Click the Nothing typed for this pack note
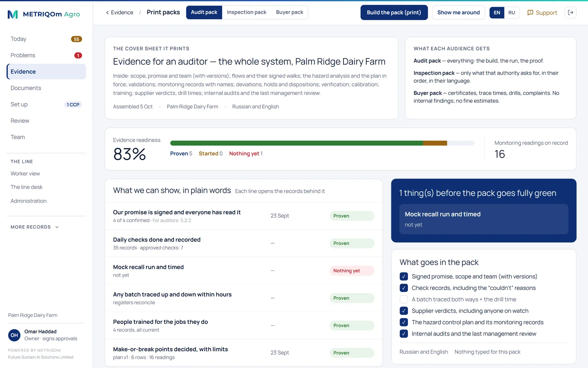The width and height of the screenshot is (588, 368). click(x=487, y=352)
